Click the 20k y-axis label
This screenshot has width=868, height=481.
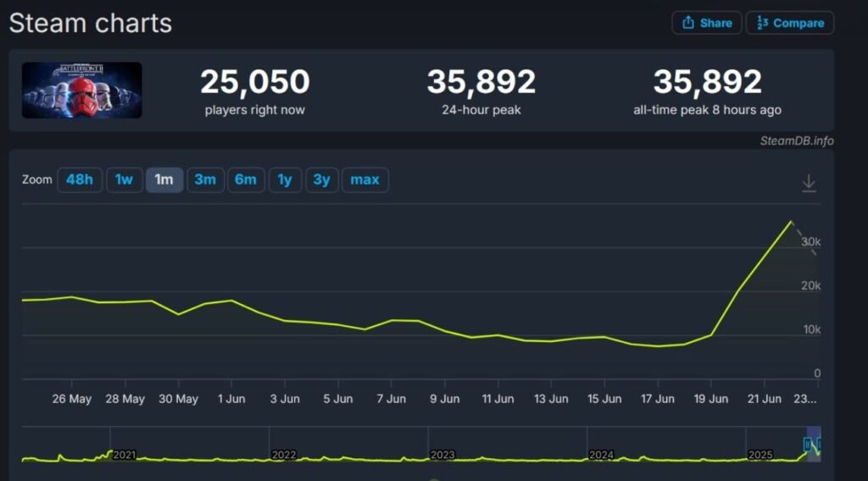point(810,286)
